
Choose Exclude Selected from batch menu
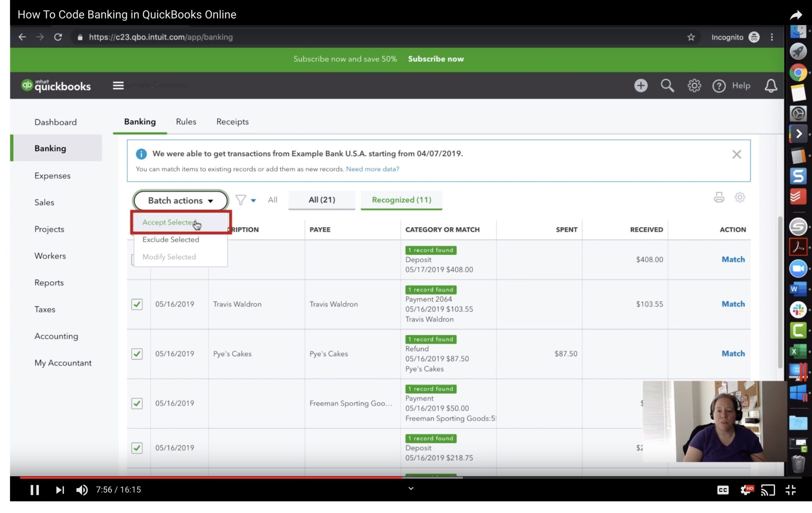(180, 239)
